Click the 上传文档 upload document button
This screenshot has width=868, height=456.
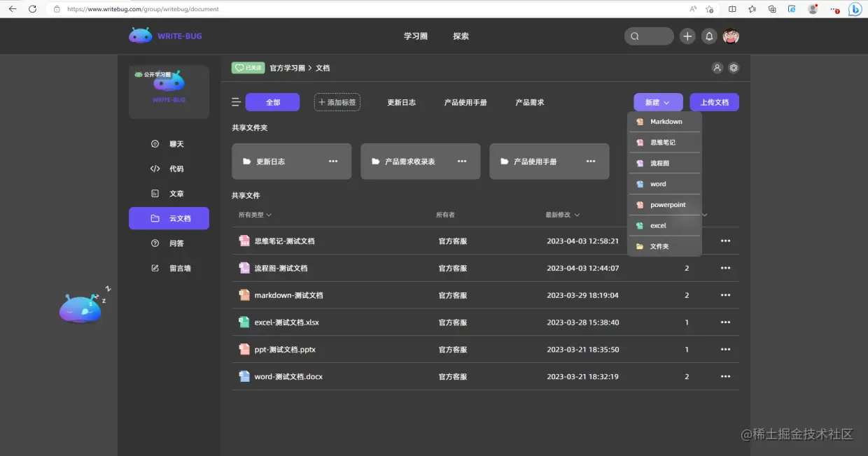point(714,101)
